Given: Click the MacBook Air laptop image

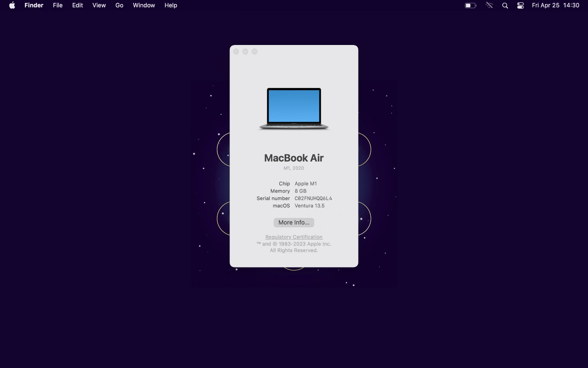Looking at the screenshot, I should coord(294,109).
